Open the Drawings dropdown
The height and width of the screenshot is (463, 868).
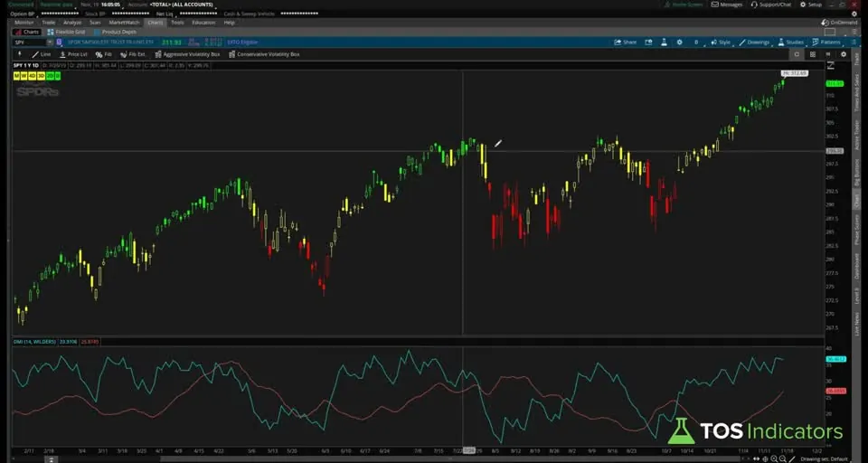pos(754,43)
